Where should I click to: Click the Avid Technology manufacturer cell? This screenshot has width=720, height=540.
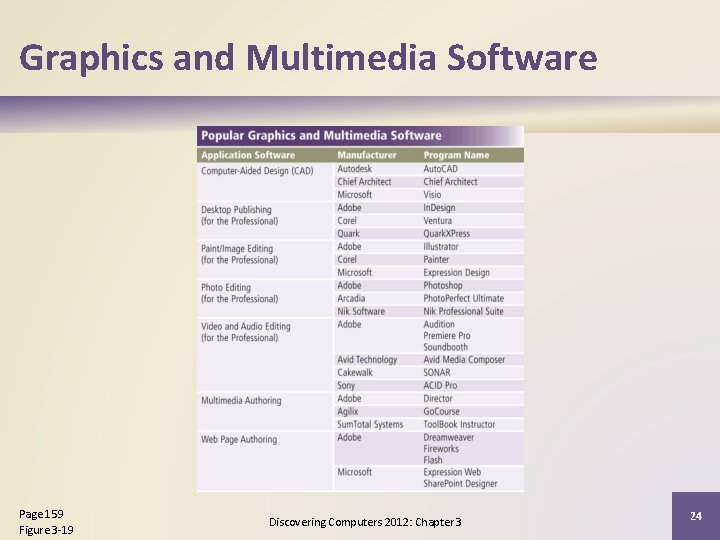point(367,360)
